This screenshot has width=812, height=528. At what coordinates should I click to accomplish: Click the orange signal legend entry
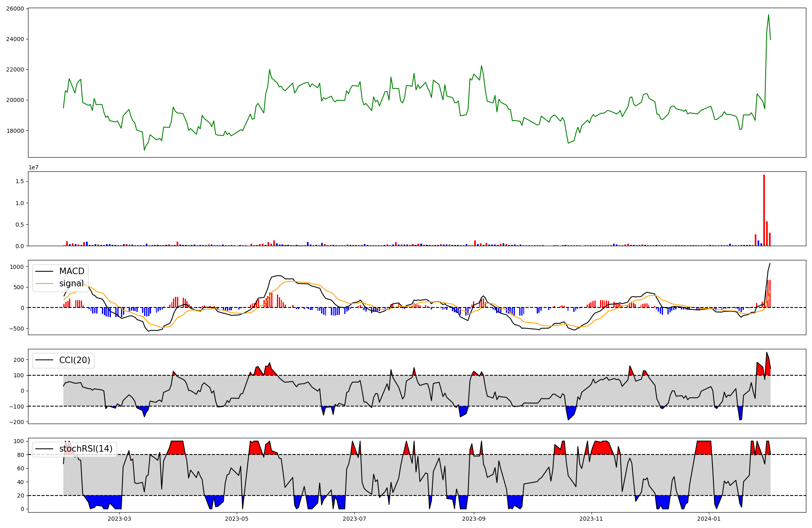[71, 283]
